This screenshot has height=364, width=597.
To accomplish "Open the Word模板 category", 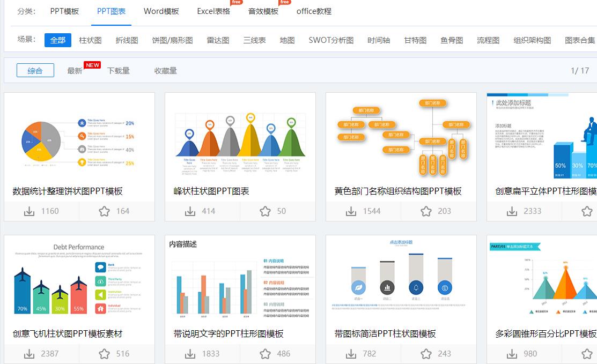I will (x=161, y=11).
